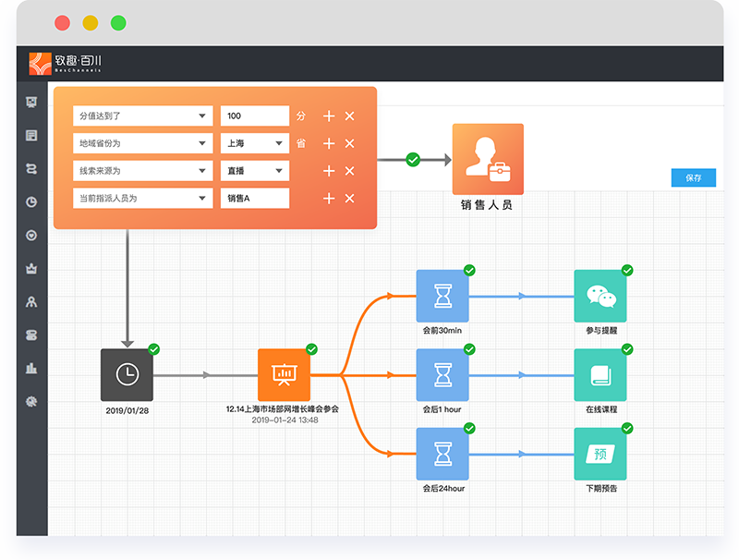Add a condition after the 分值达到了 row
This screenshot has width=739, height=560.
[x=328, y=116]
